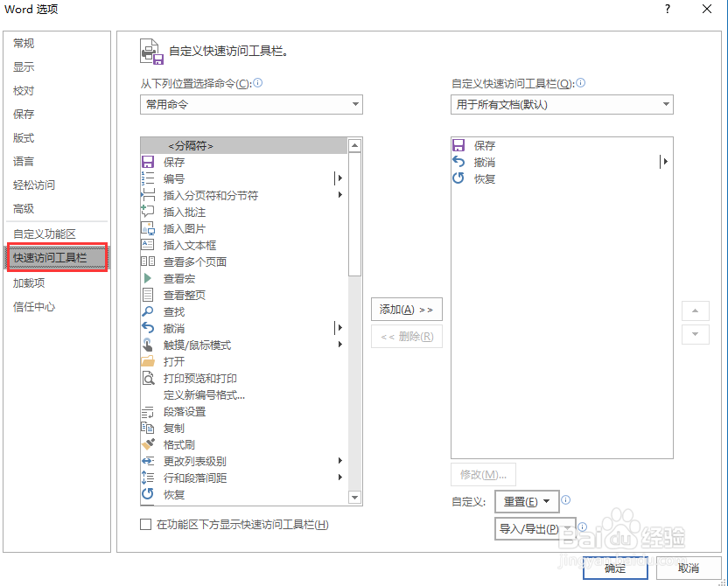Click the 插入图片 picture icon

pyautogui.click(x=148, y=228)
